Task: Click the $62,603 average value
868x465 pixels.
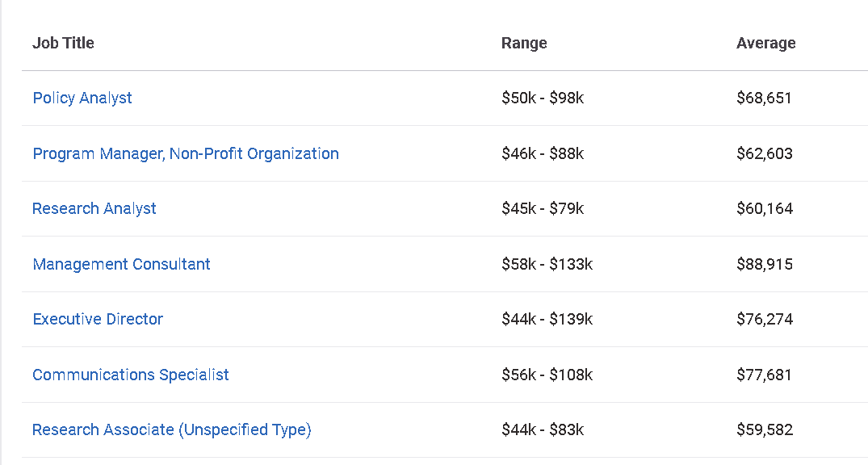Action: point(765,153)
